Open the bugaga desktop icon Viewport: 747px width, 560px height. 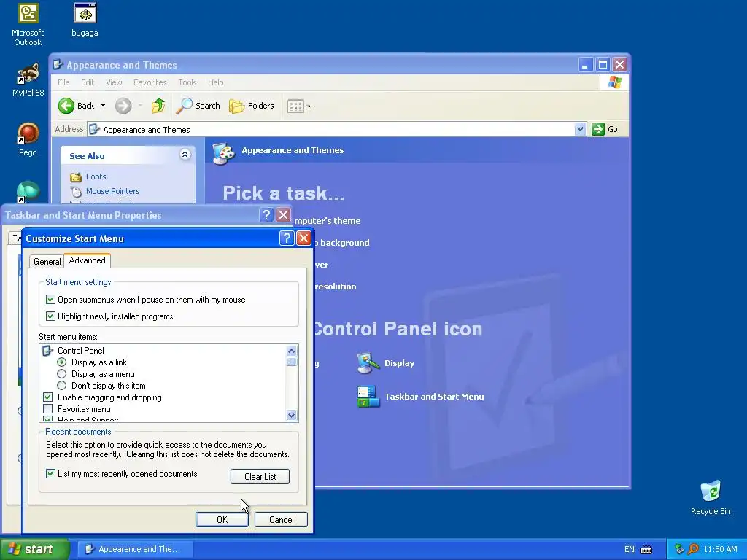click(x=85, y=20)
